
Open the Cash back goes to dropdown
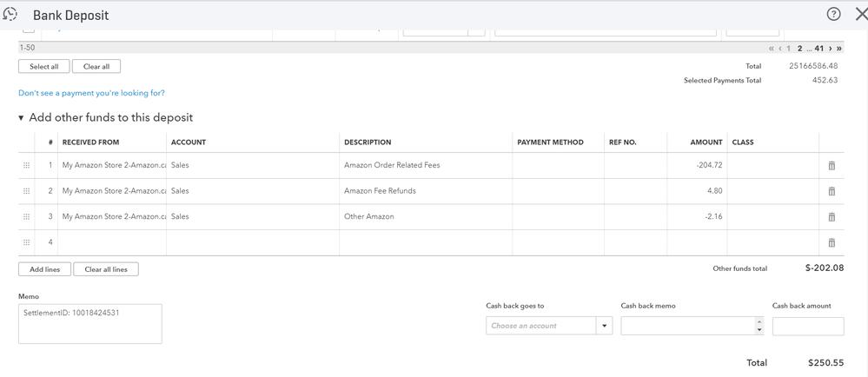click(604, 326)
